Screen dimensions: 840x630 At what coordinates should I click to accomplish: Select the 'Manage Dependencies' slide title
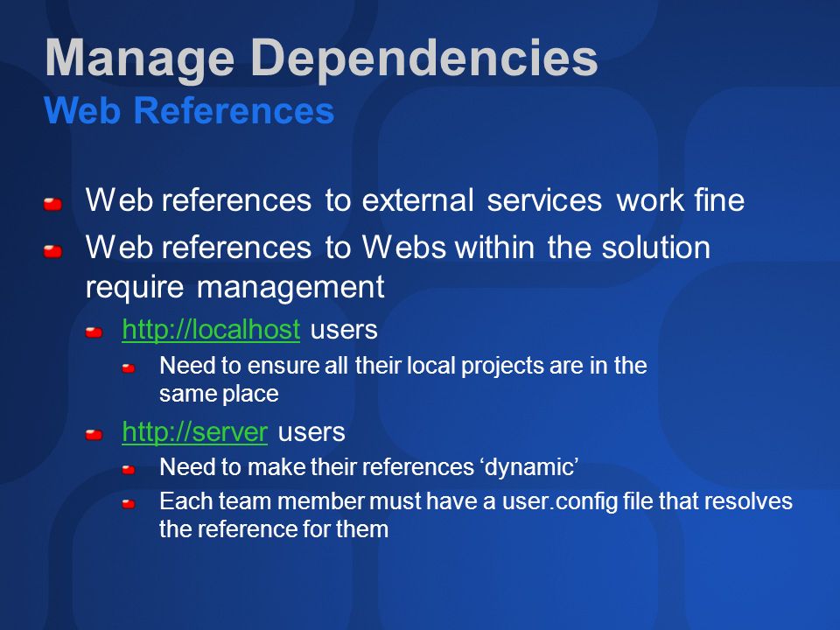[321, 59]
